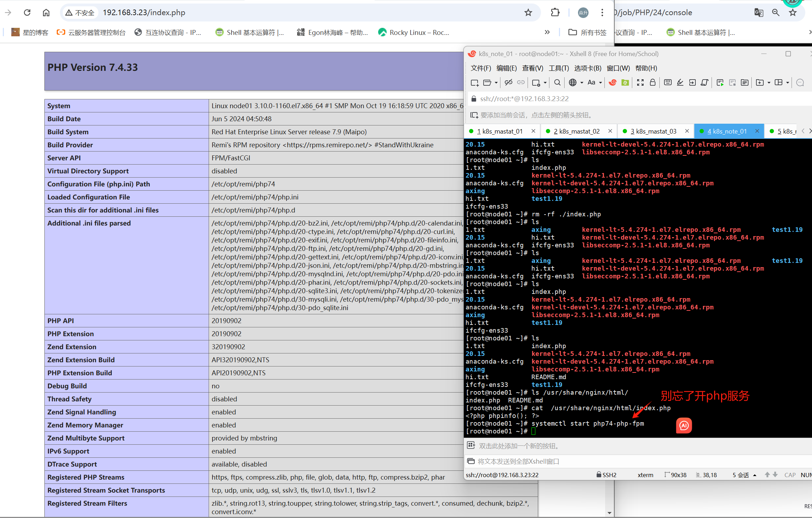Bookmark this page with the star icon
Screen dimensions: 812x518
pos(528,13)
